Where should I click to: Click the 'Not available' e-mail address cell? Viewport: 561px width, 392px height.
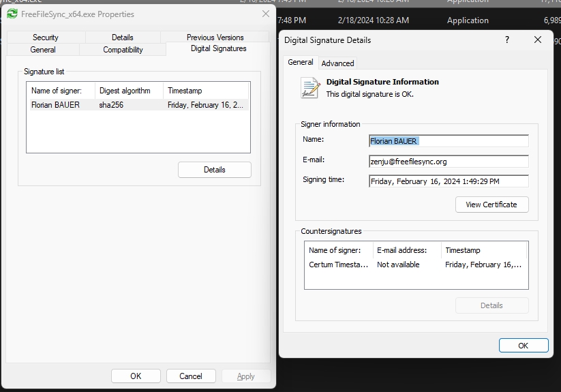(x=398, y=265)
